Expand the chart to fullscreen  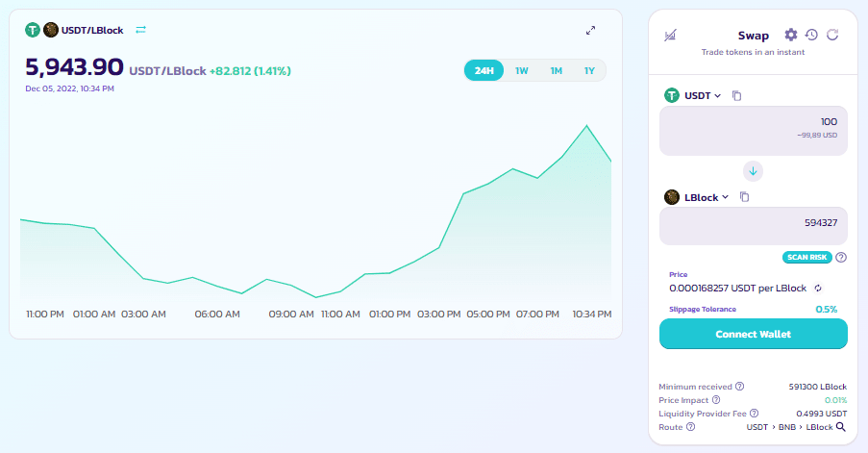click(591, 31)
